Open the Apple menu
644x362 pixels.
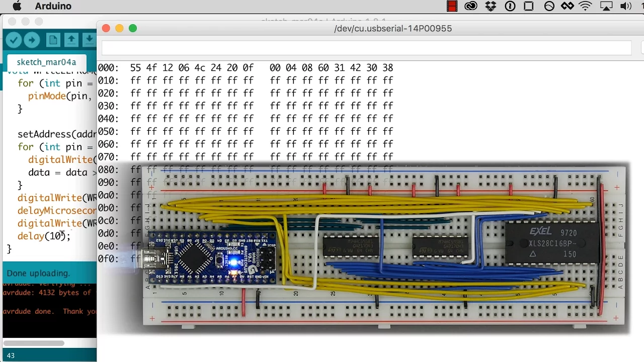[x=17, y=6]
